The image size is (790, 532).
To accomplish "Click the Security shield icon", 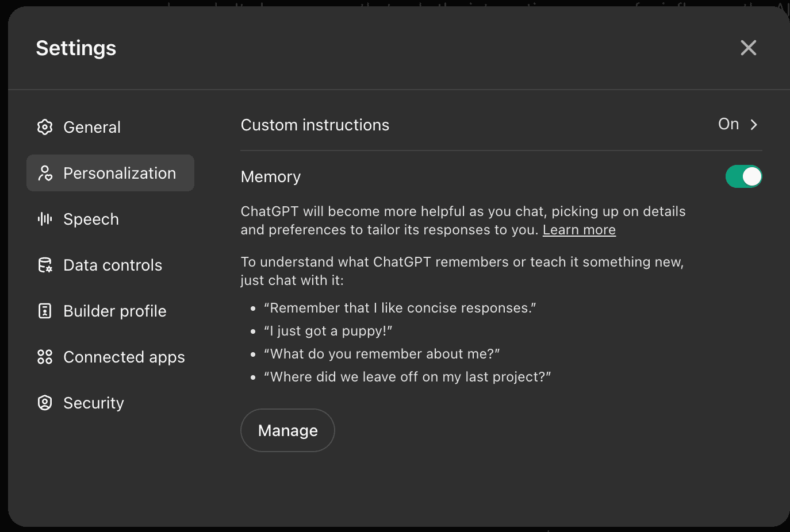I will click(x=45, y=403).
